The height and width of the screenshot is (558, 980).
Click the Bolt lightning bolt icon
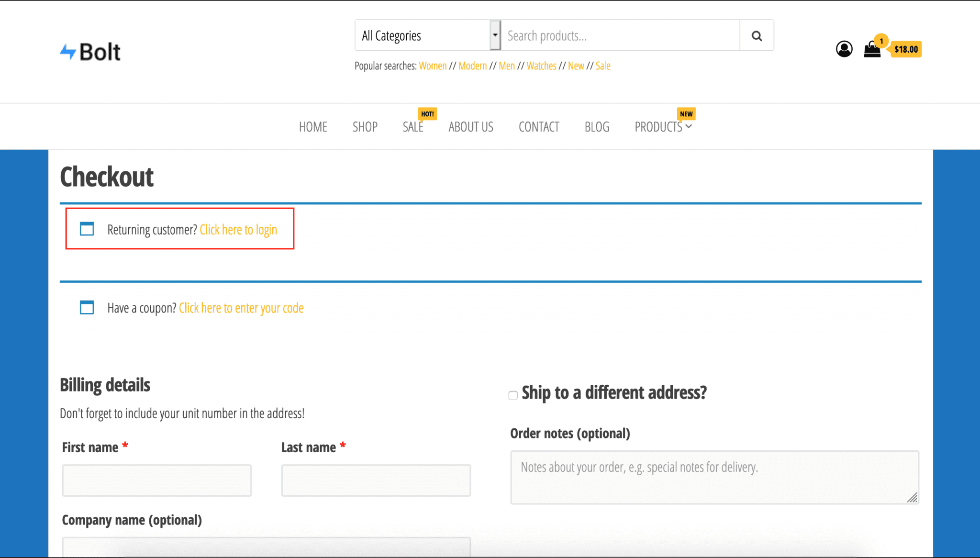(x=68, y=50)
